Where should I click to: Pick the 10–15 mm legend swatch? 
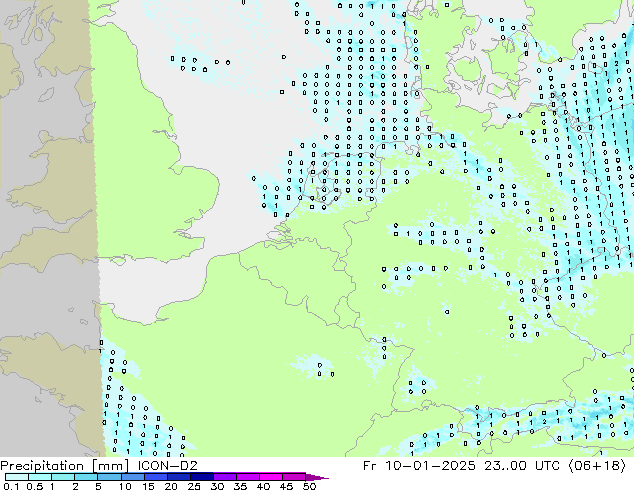click(132, 477)
